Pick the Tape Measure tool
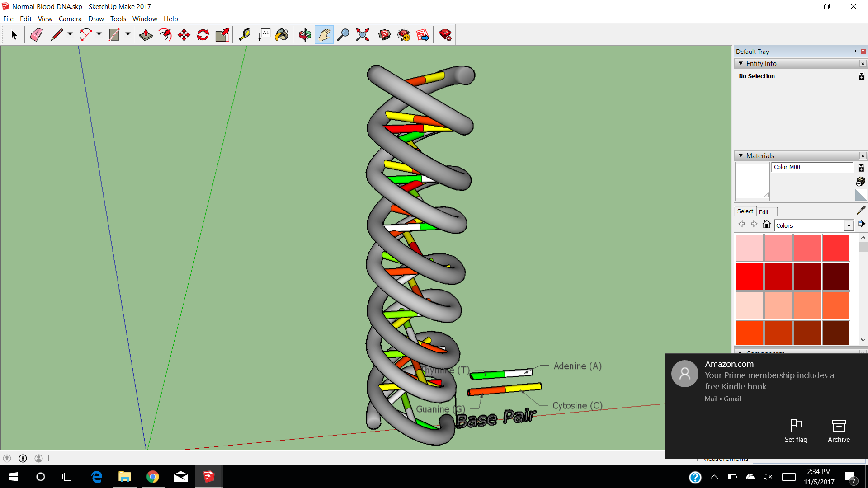 click(245, 35)
